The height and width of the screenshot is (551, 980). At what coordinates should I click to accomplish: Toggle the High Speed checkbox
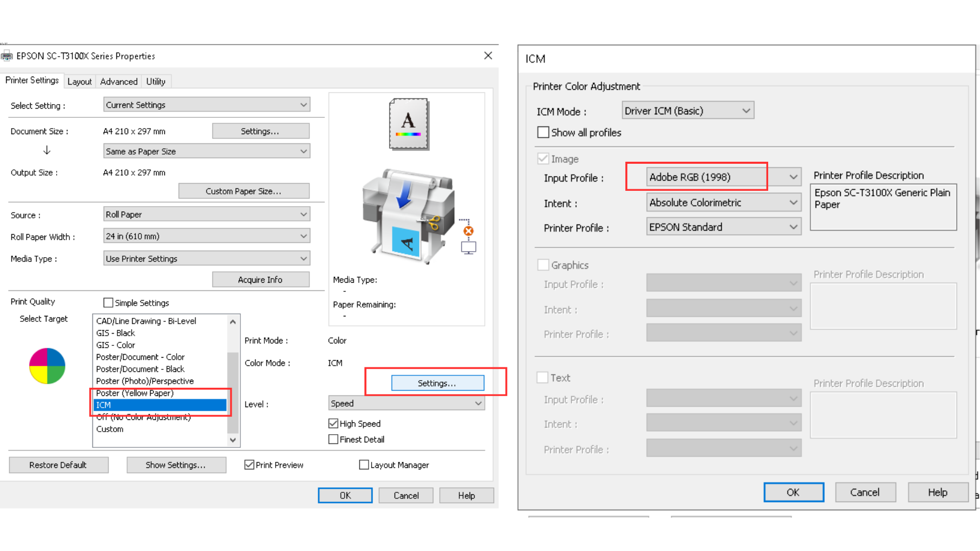(333, 423)
